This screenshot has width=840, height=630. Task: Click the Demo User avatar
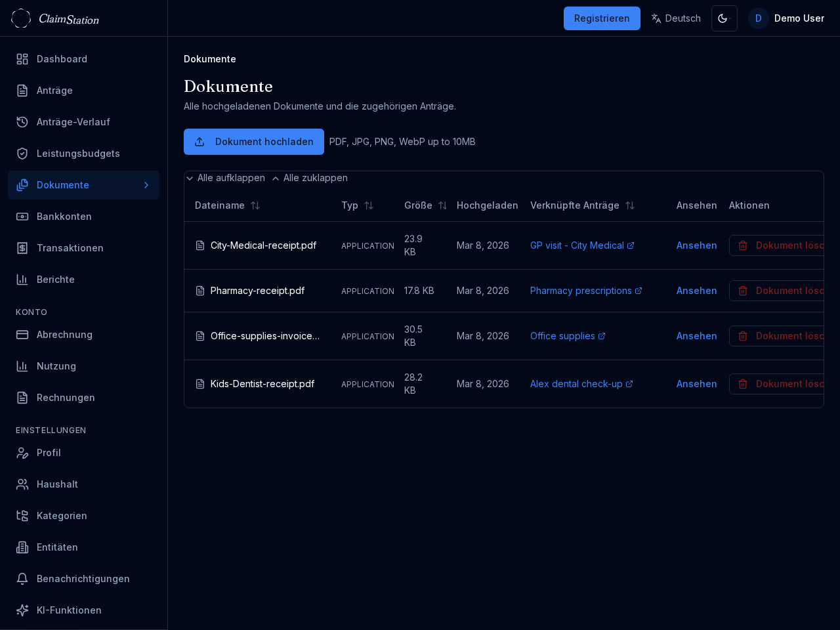point(758,18)
